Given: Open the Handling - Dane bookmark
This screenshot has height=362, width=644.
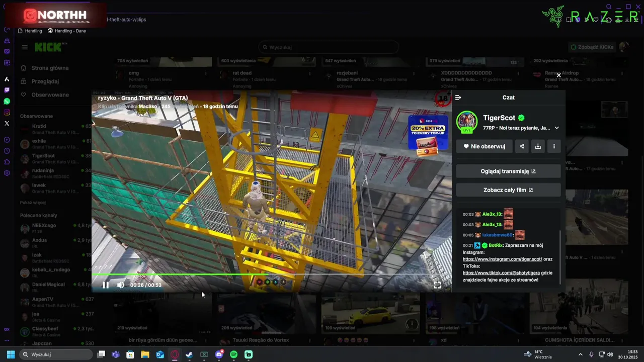Looking at the screenshot, I should (67, 31).
